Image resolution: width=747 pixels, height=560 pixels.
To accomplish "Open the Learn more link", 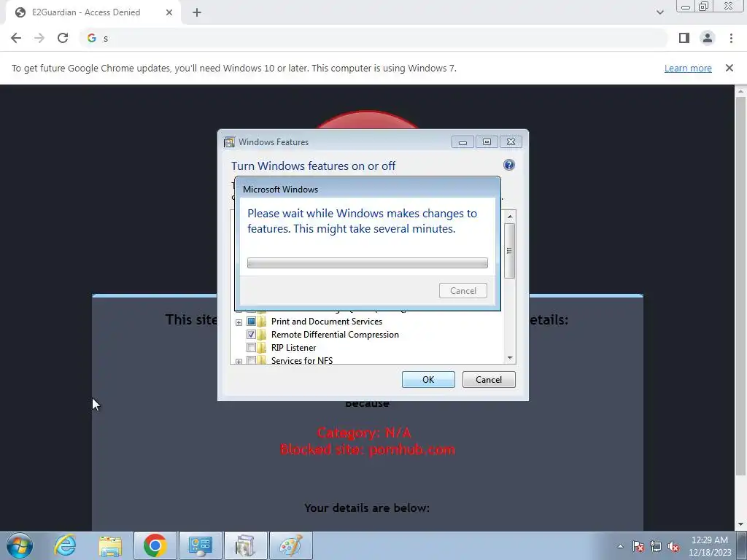I will pyautogui.click(x=688, y=68).
